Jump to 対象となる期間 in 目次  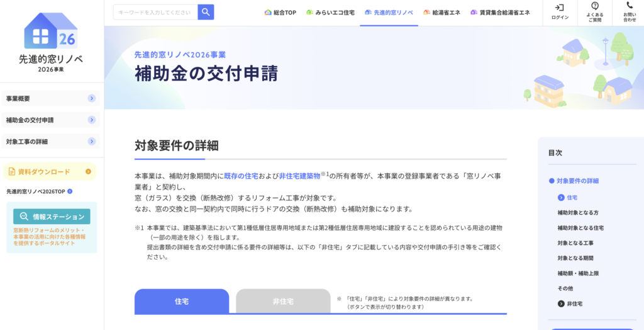[575, 258]
